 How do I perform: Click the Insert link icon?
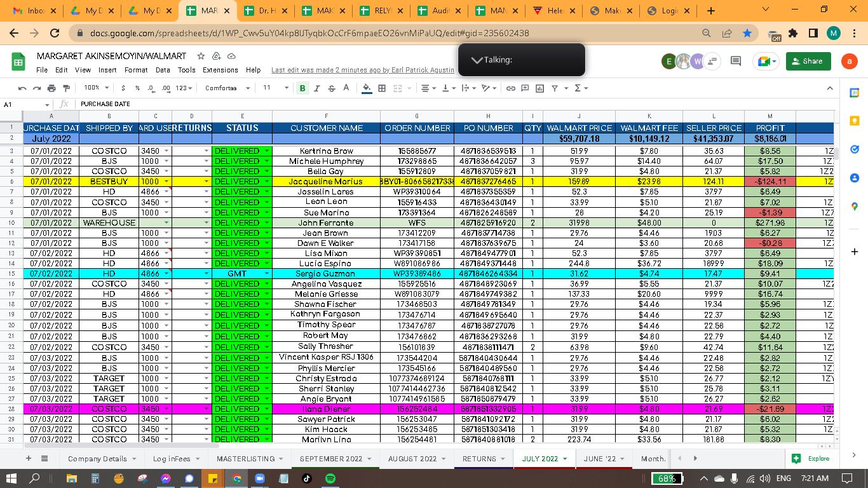tap(510, 88)
